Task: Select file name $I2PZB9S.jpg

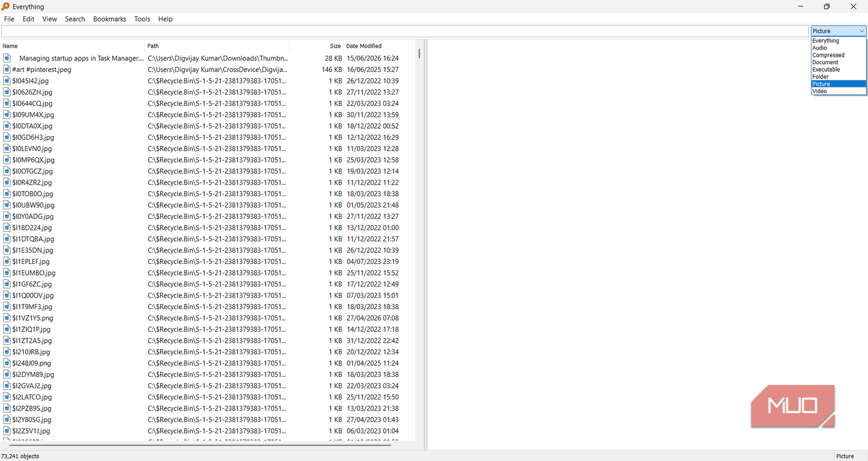Action: [x=32, y=408]
